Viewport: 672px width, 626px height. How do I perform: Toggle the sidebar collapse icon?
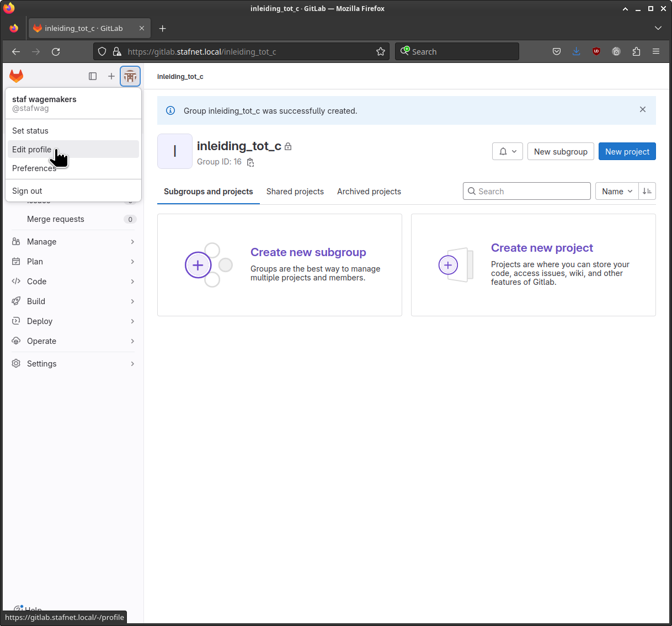coord(93,76)
